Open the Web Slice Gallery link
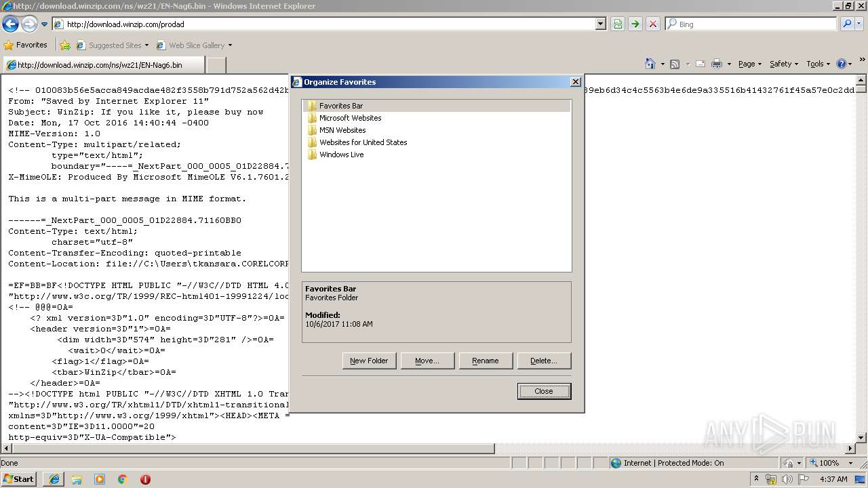 point(194,45)
